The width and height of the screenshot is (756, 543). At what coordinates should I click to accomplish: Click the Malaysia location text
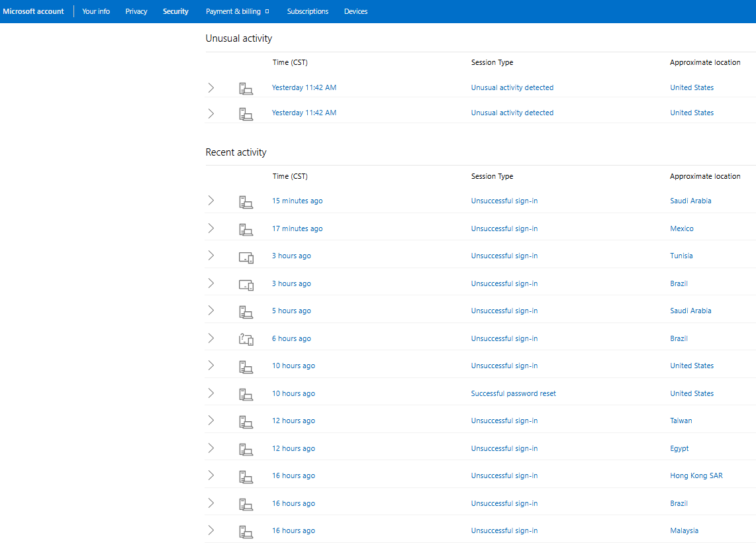[684, 531]
